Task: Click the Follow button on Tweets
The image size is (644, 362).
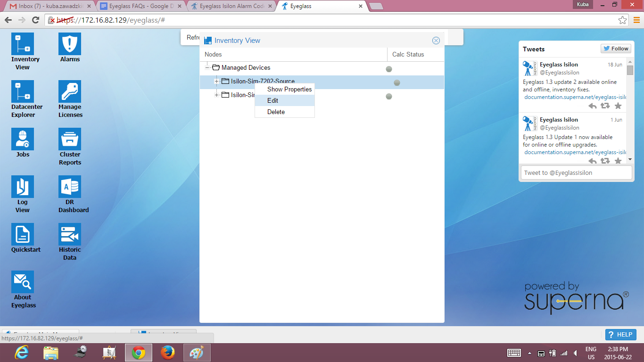Action: pyautogui.click(x=616, y=49)
